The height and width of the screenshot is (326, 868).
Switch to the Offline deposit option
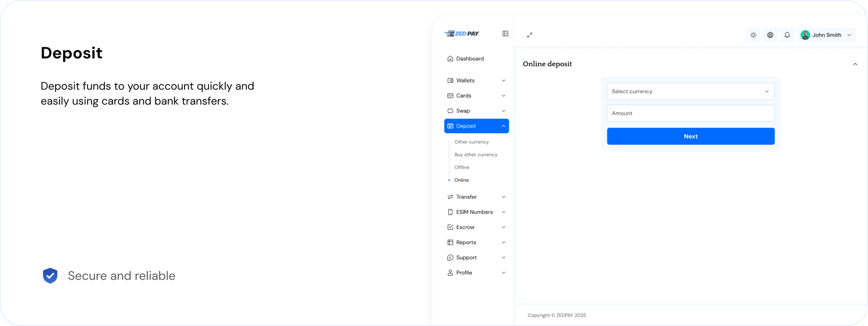click(461, 167)
